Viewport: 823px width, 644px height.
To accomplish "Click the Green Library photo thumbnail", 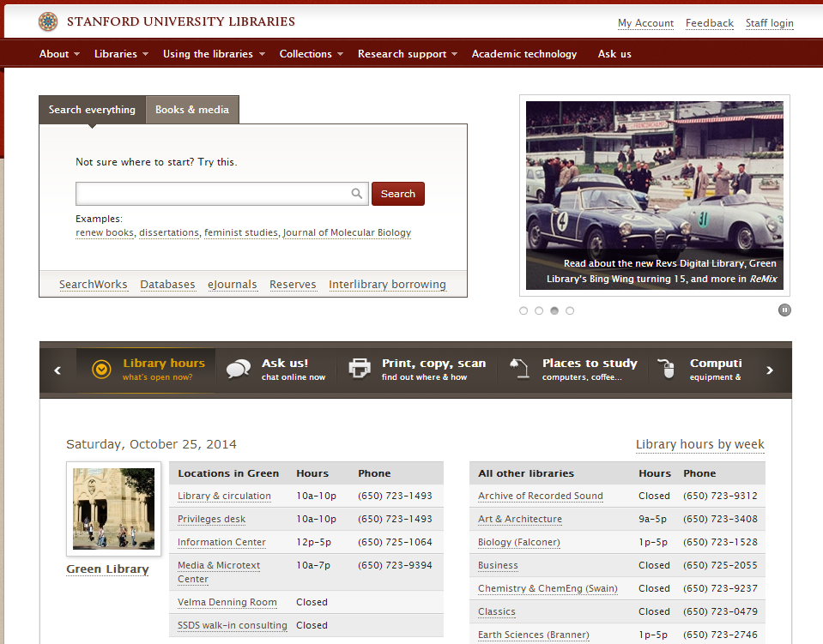I will 113,509.
